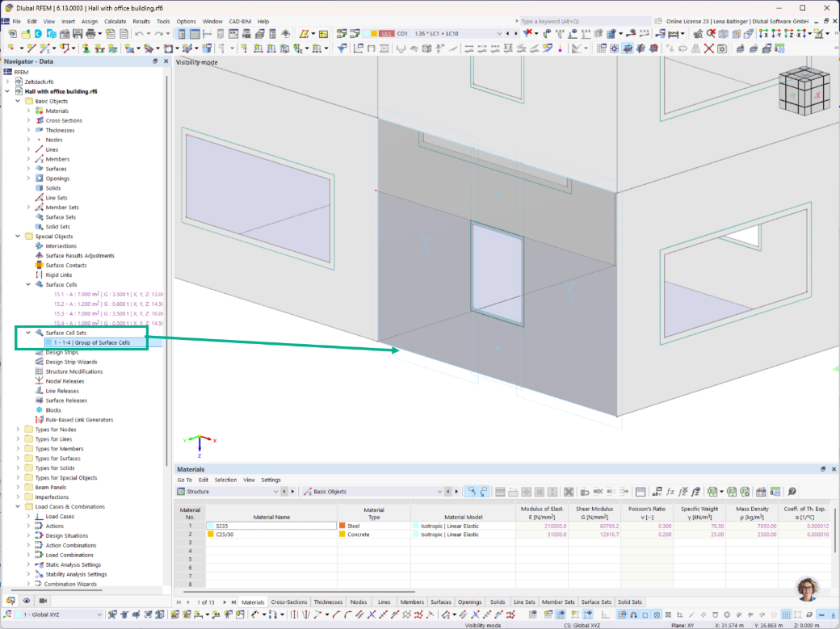Toggle the object snap magnet icon in the bottom toolbar
840x629 pixels.
point(634,614)
